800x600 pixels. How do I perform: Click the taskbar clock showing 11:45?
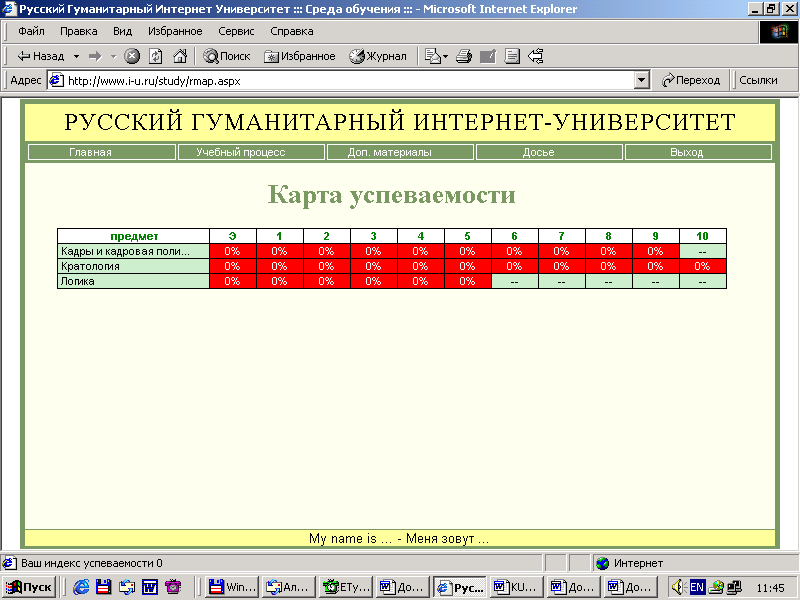[x=770, y=588]
